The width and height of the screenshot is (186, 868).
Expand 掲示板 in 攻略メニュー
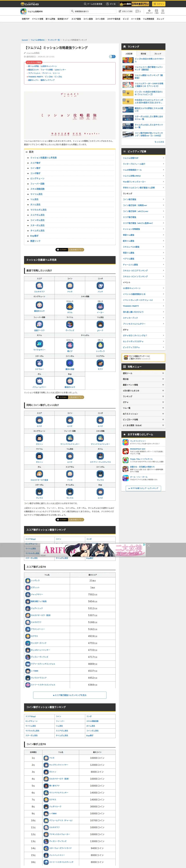click(143, 379)
